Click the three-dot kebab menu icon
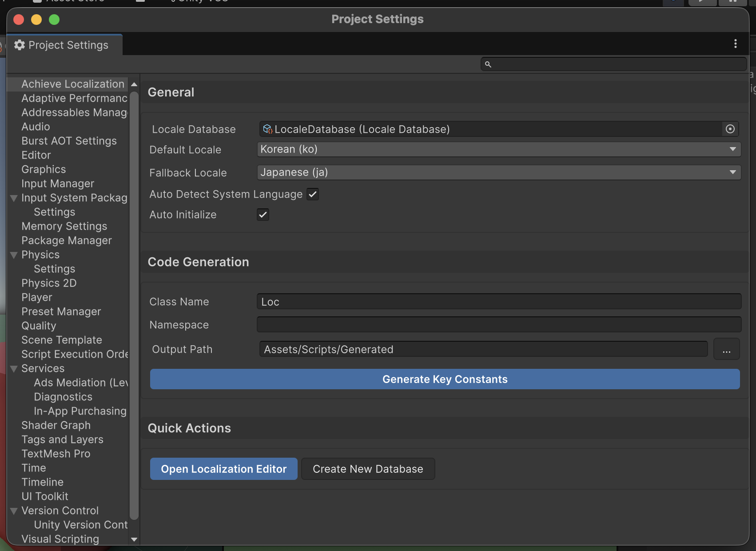This screenshot has height=551, width=756. tap(736, 44)
